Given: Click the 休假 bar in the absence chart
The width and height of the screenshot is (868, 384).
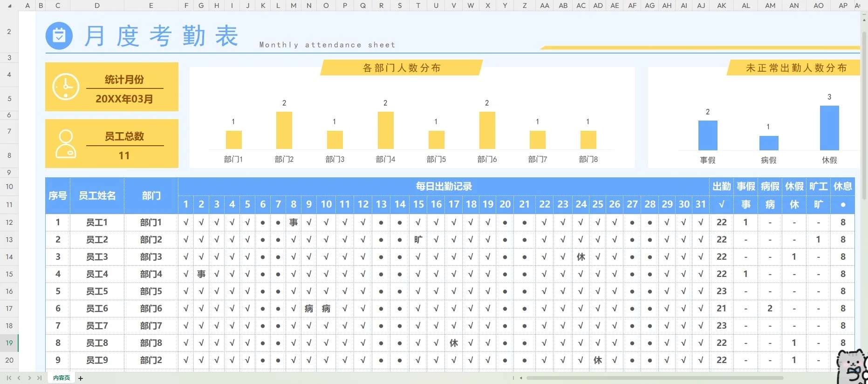Looking at the screenshot, I should (829, 128).
